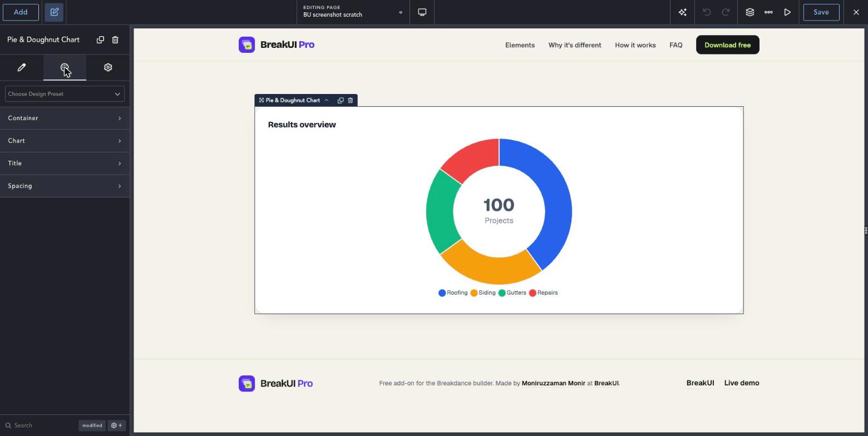
Task: Switch to the Content pencil tab
Action: [x=22, y=67]
